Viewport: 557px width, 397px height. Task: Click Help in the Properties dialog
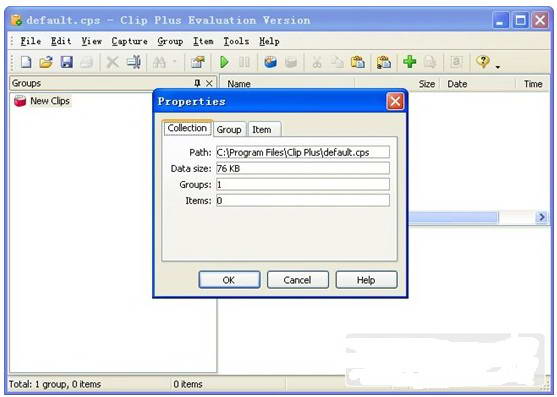(x=366, y=280)
